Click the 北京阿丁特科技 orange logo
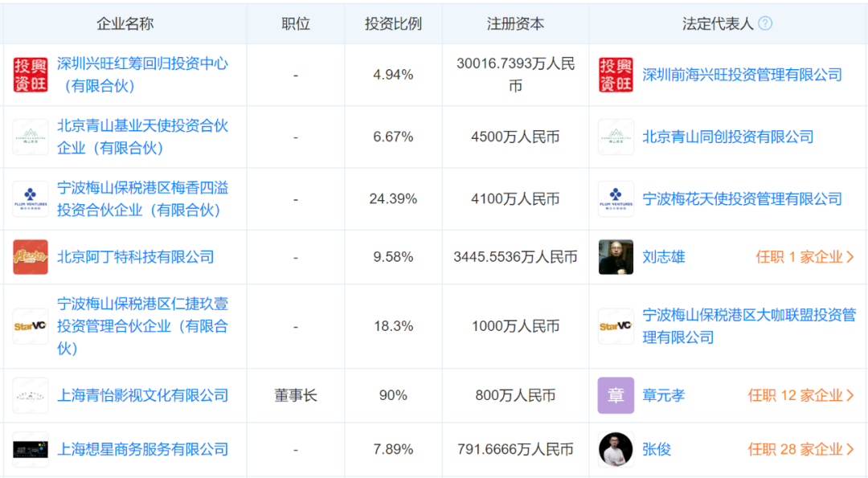 click(31, 257)
